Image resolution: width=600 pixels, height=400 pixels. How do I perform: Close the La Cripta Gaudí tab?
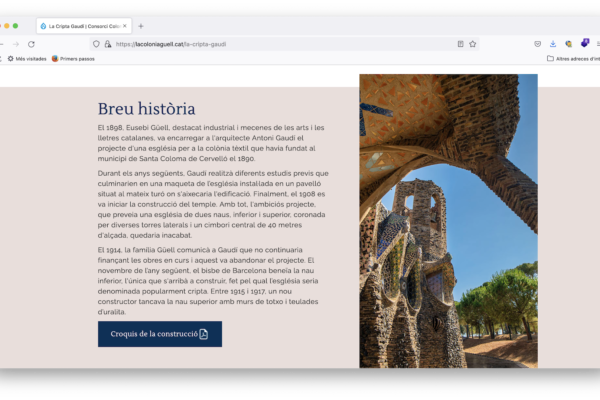pos(125,26)
